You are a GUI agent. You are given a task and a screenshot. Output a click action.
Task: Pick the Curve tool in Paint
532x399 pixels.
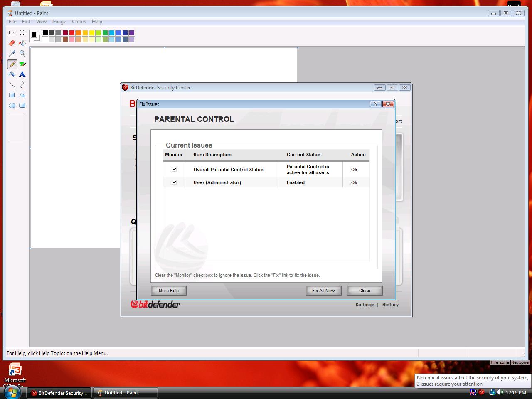(x=22, y=85)
